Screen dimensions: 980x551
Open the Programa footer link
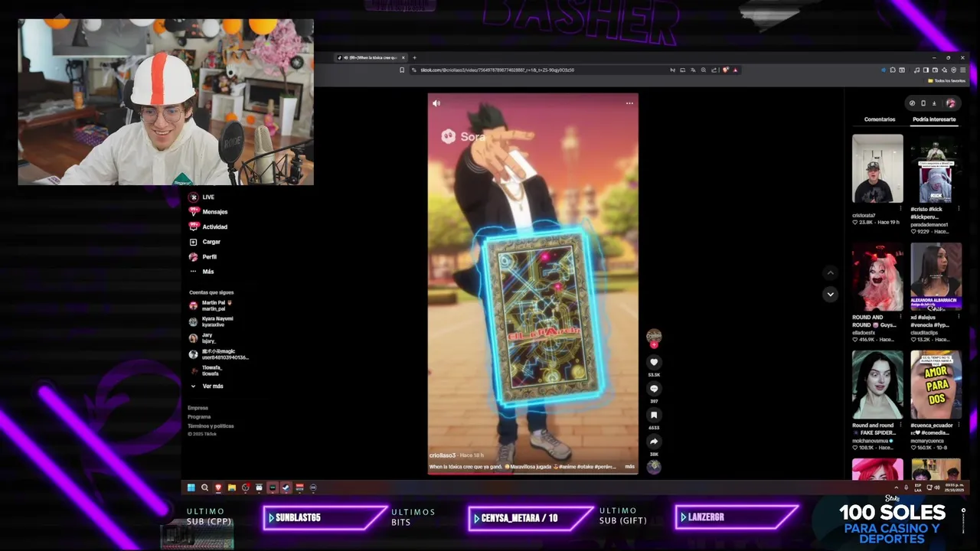click(x=199, y=417)
